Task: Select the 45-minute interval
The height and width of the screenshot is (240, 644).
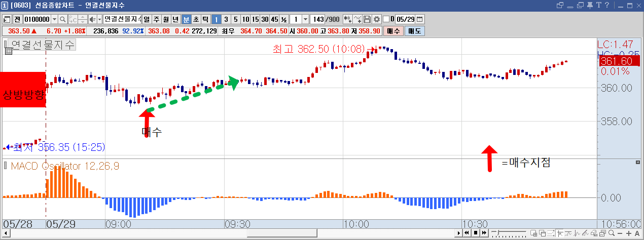Action: click(274, 19)
